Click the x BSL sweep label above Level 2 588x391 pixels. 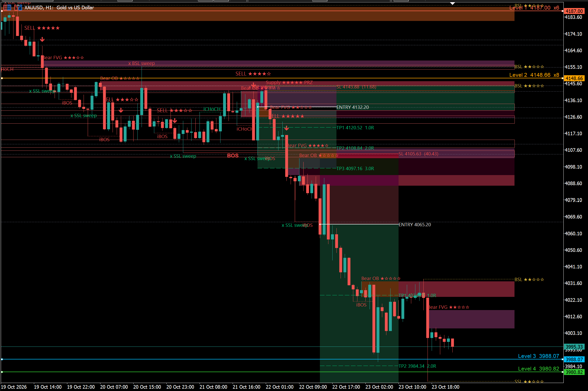(142, 63)
